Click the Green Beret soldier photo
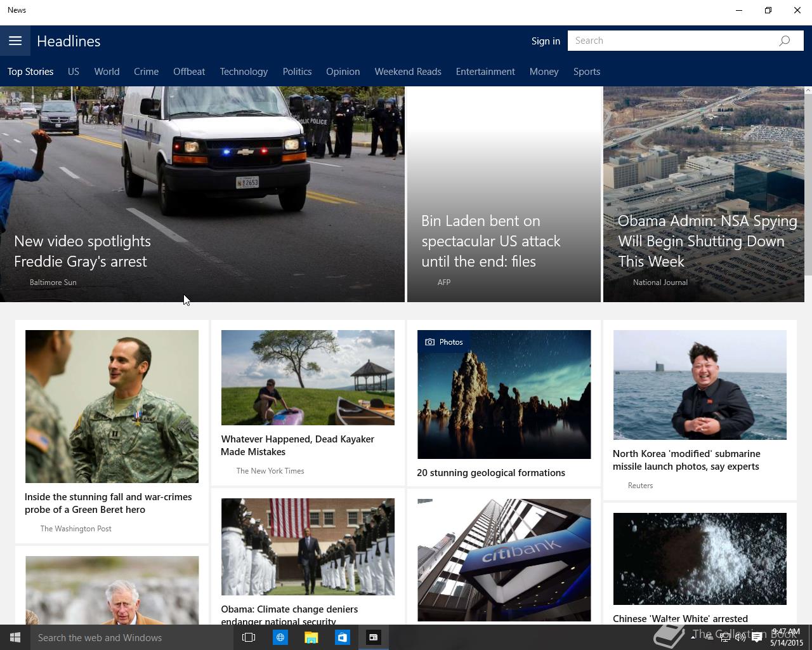The width and height of the screenshot is (812, 650). (112, 406)
